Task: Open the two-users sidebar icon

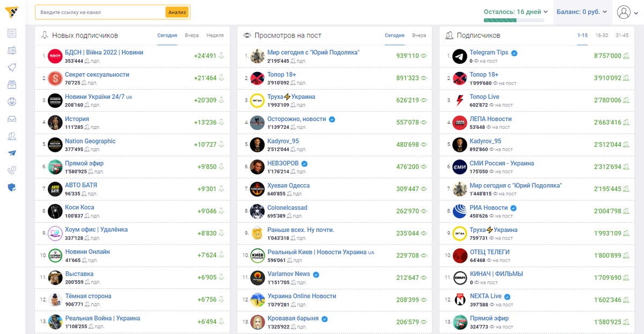Action: [12, 136]
